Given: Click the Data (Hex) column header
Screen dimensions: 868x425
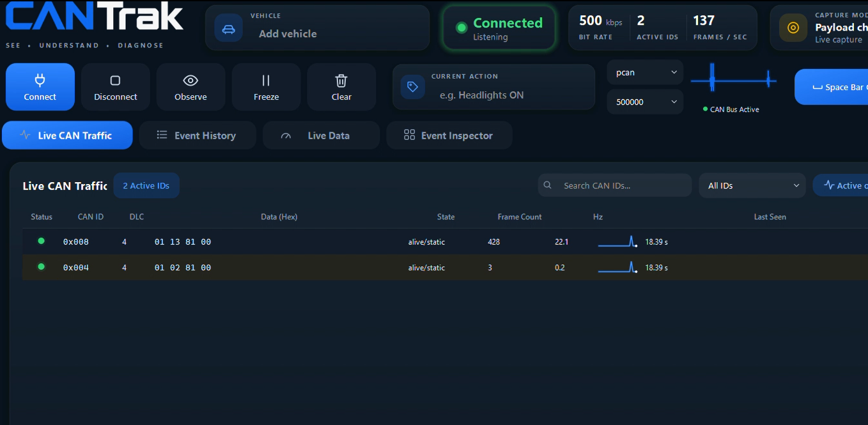Looking at the screenshot, I should coord(279,217).
